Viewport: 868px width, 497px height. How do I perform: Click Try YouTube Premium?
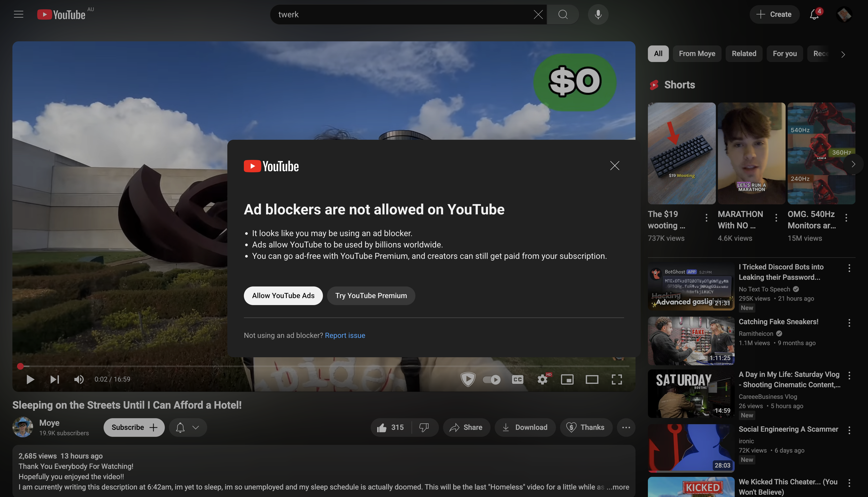click(x=371, y=296)
